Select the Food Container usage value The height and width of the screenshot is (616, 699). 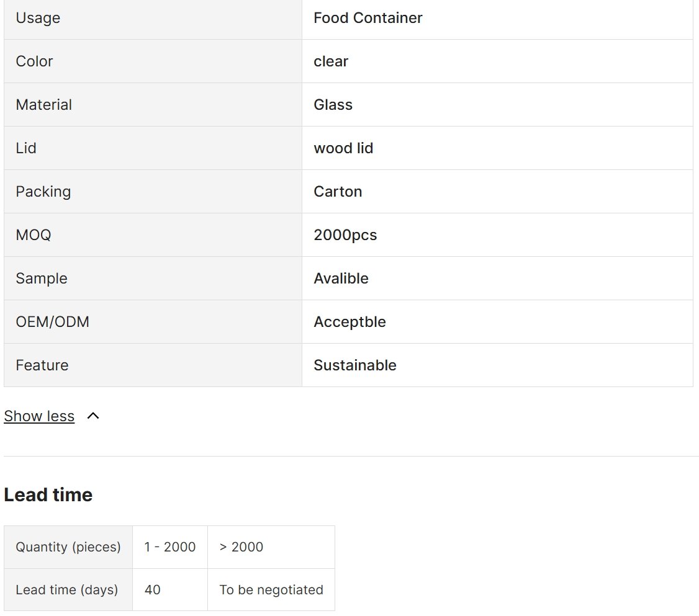point(368,18)
